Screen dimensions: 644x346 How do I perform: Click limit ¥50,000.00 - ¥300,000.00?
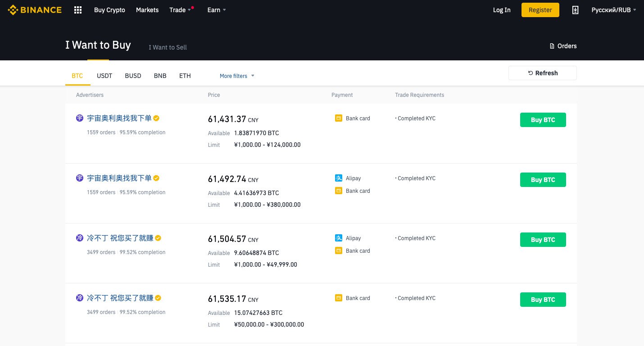tap(269, 324)
